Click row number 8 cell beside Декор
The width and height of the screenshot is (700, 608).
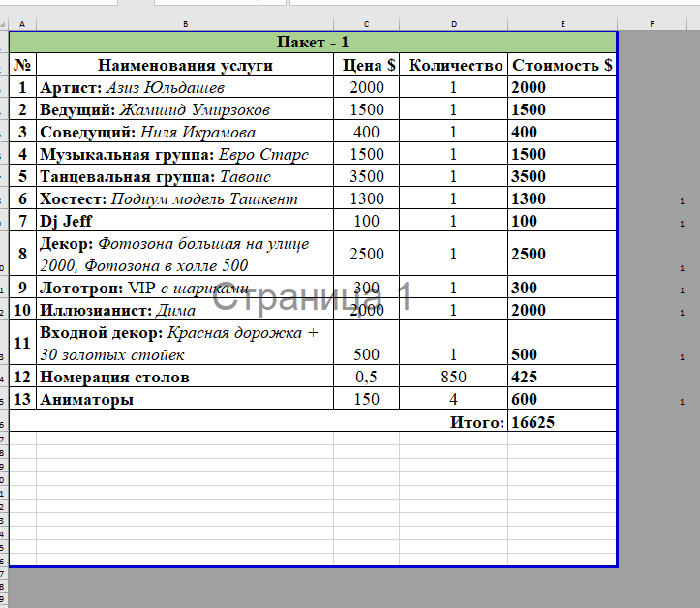tap(23, 254)
